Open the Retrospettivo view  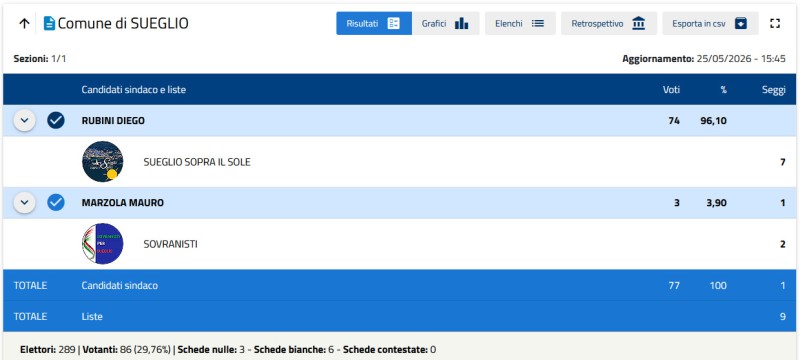click(609, 23)
